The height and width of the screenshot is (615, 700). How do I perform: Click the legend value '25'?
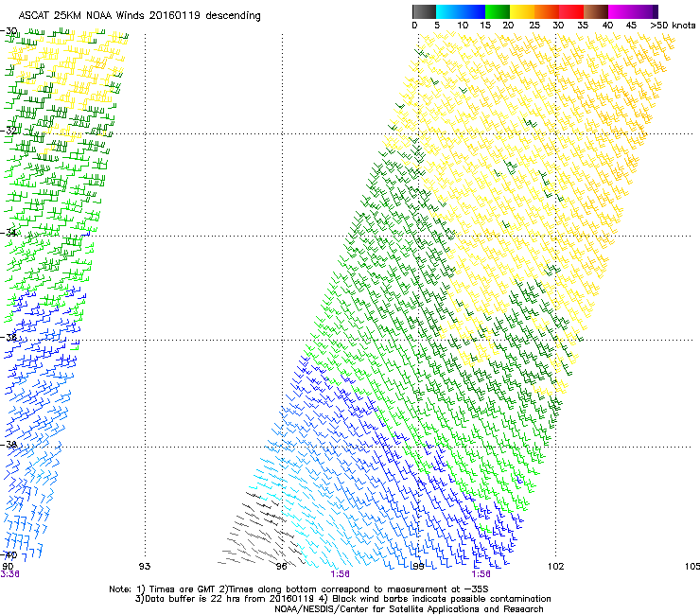[534, 26]
